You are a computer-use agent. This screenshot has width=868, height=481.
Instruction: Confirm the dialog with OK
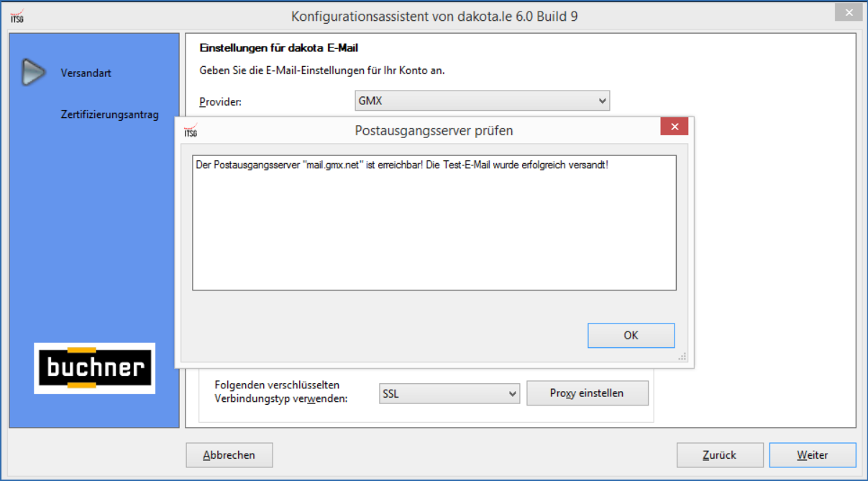631,336
